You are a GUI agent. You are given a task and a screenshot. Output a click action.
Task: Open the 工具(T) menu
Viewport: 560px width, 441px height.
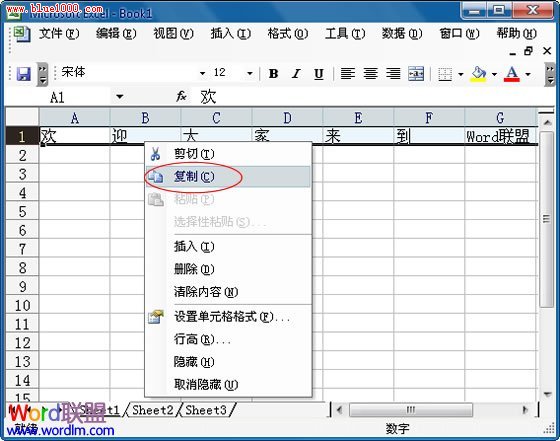pos(345,34)
